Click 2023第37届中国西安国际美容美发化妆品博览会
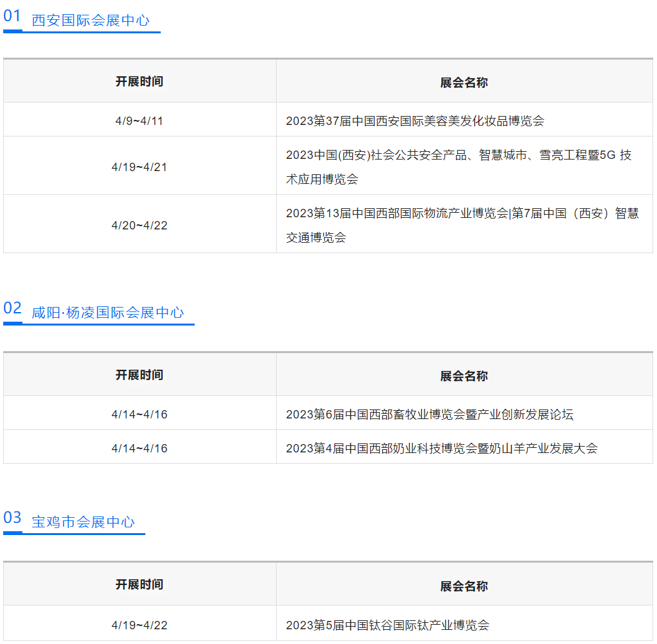 pos(415,121)
